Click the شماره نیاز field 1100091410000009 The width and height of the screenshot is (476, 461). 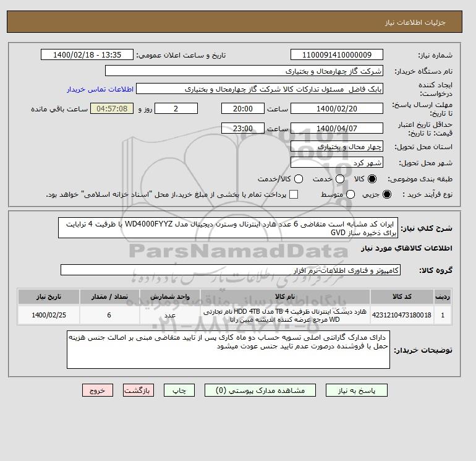click(337, 54)
